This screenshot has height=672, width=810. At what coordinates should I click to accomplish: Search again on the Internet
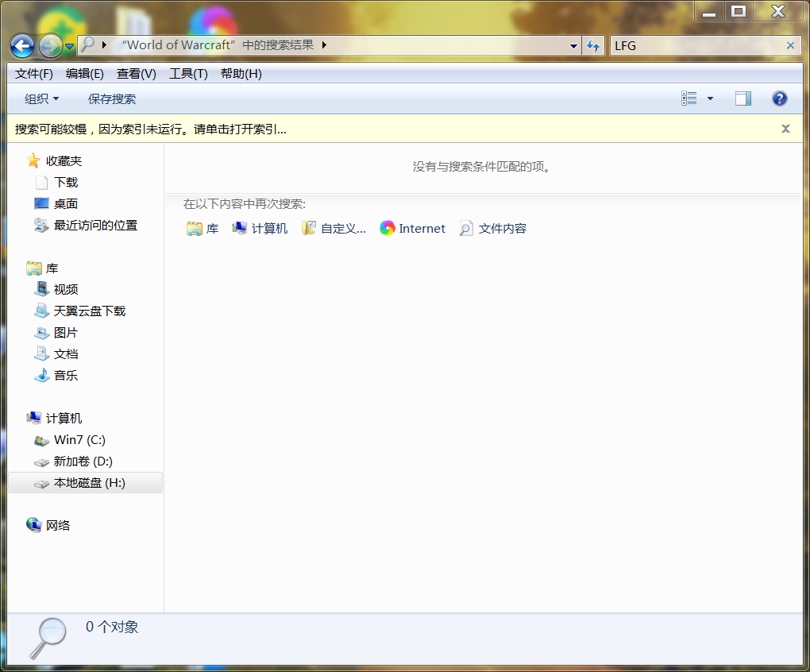tap(412, 228)
